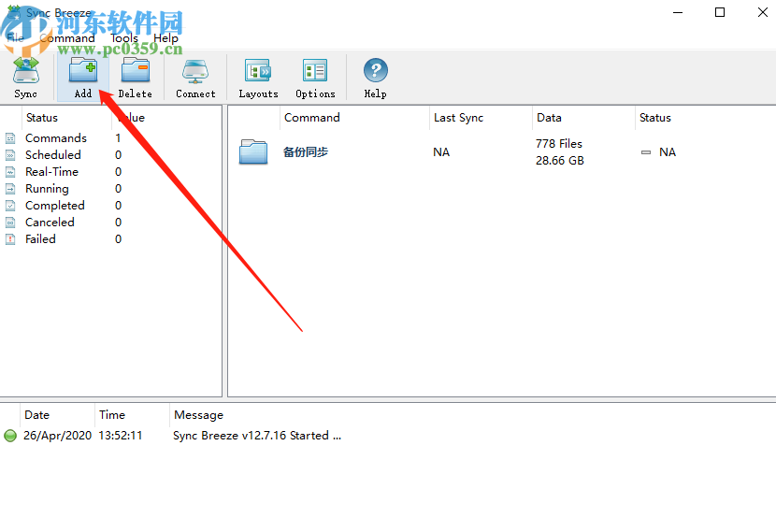Sort by the Last Sync column header

(x=458, y=118)
